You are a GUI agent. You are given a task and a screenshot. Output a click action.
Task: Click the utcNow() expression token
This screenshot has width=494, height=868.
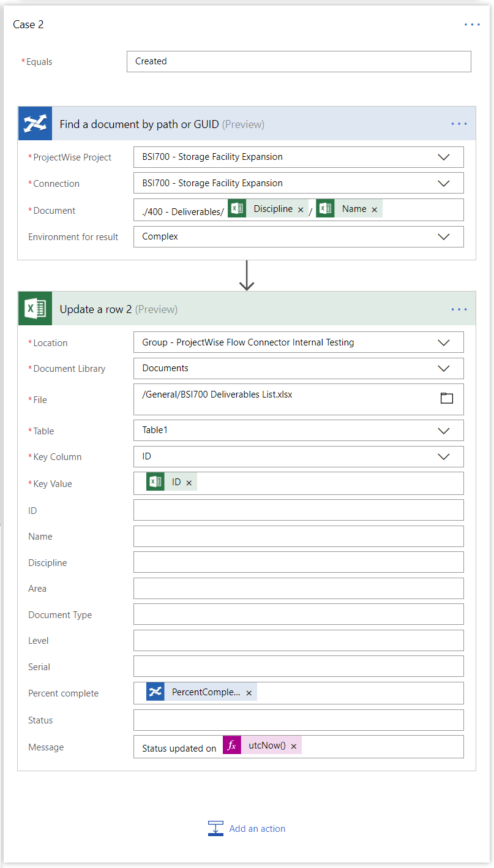(x=262, y=745)
